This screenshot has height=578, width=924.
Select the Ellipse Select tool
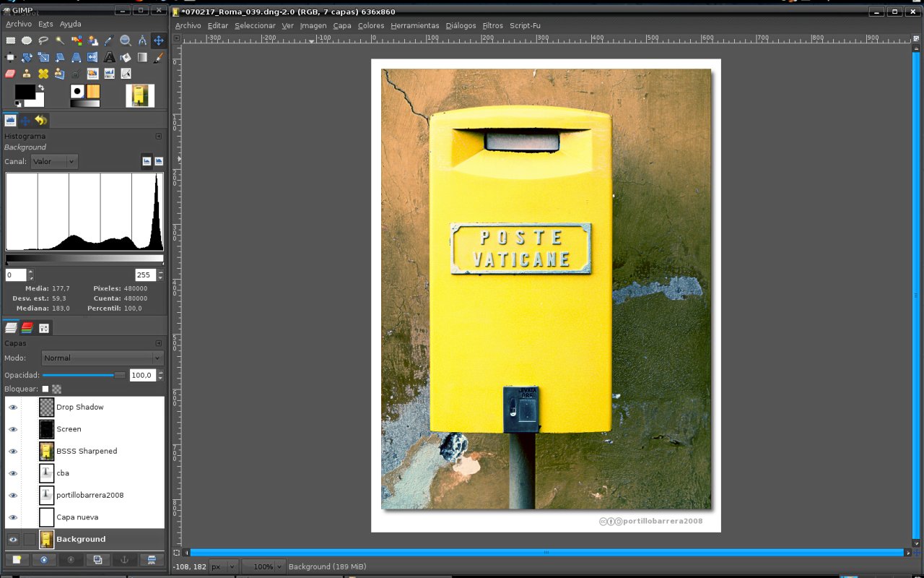pos(27,40)
